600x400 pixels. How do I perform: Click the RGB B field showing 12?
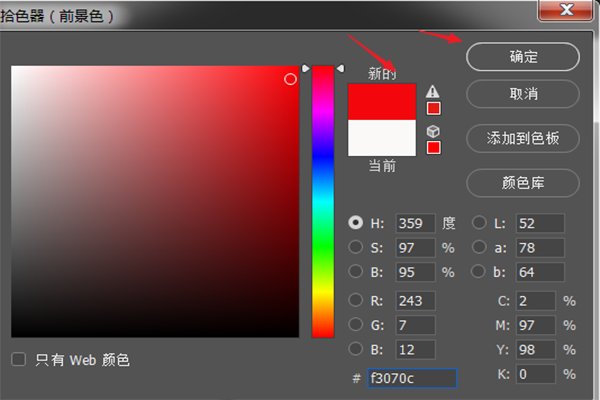(415, 349)
